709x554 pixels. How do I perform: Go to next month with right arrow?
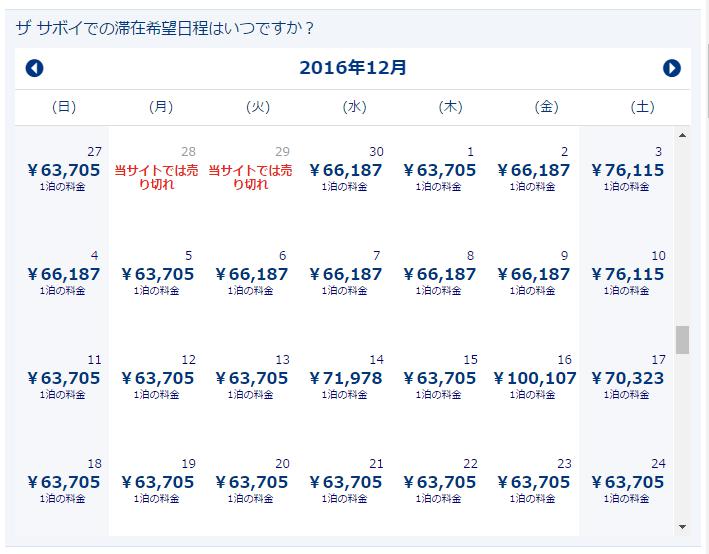[672, 68]
